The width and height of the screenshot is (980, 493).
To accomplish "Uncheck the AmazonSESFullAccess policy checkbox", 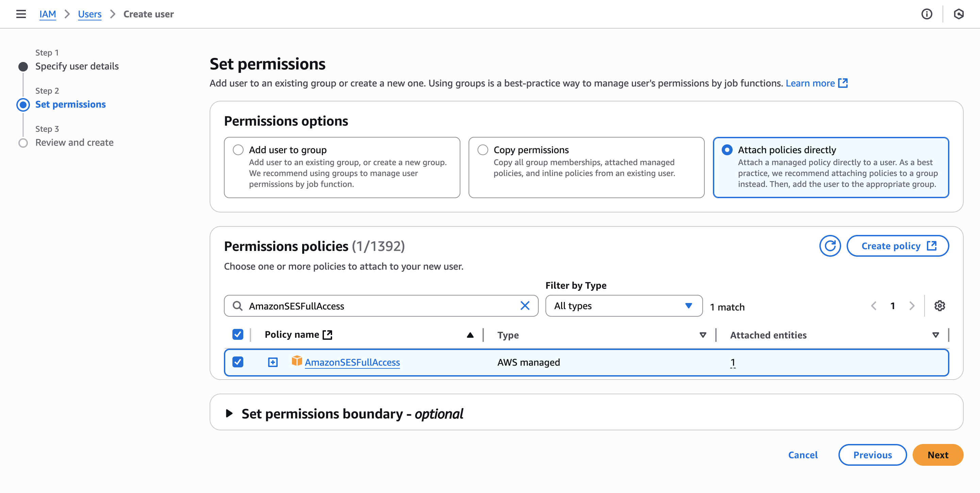I will click(x=239, y=362).
